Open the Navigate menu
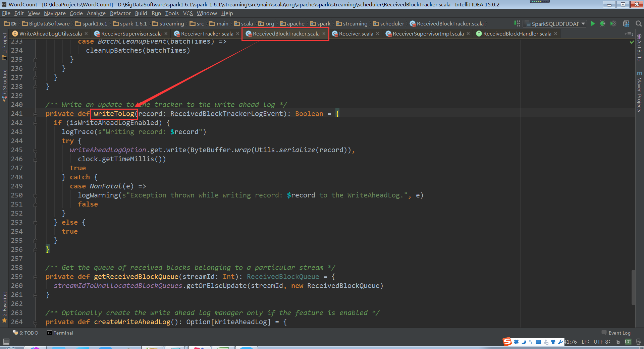 click(x=55, y=13)
